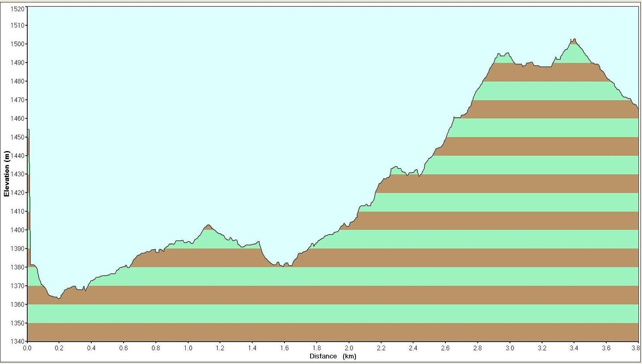Click the 2.0 distance axis label

[349, 348]
